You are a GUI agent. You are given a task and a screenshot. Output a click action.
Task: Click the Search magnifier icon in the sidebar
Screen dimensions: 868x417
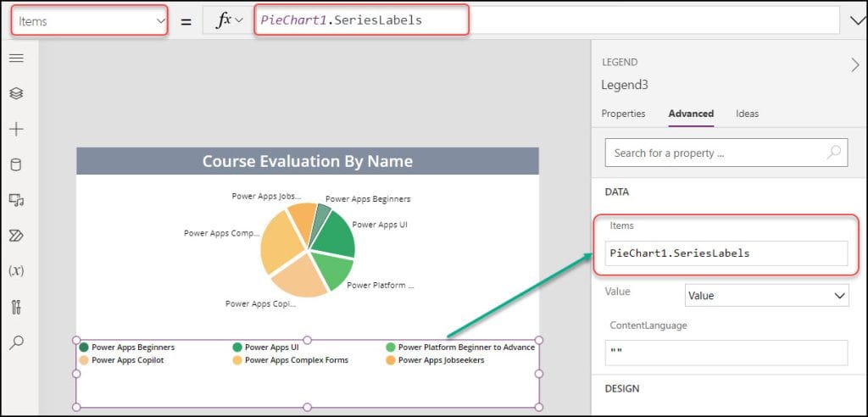pyautogui.click(x=17, y=342)
